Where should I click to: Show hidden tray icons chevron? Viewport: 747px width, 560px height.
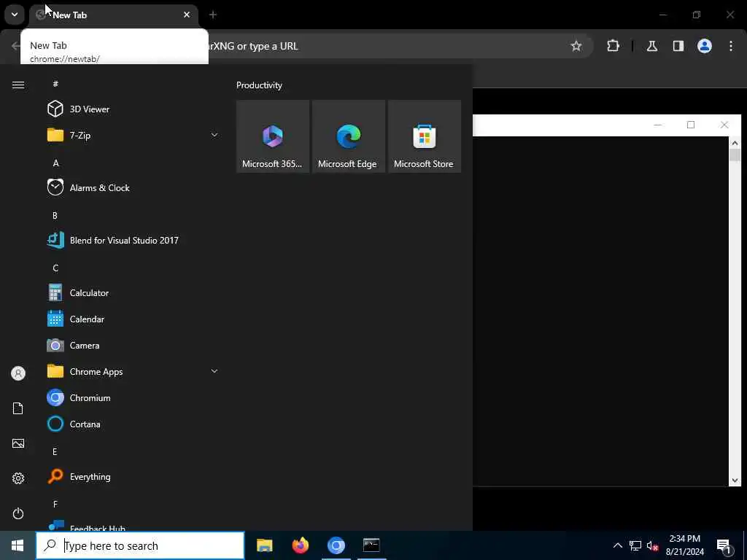[617, 545]
